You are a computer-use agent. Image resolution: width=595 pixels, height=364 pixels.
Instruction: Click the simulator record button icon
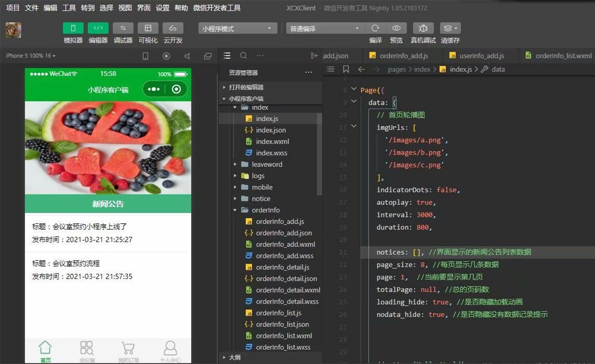pyautogui.click(x=166, y=56)
